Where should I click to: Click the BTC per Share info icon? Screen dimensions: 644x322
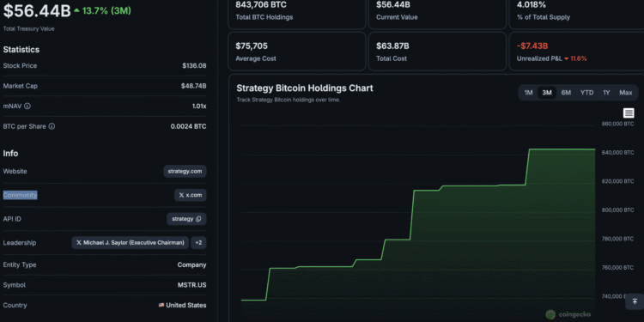click(52, 126)
